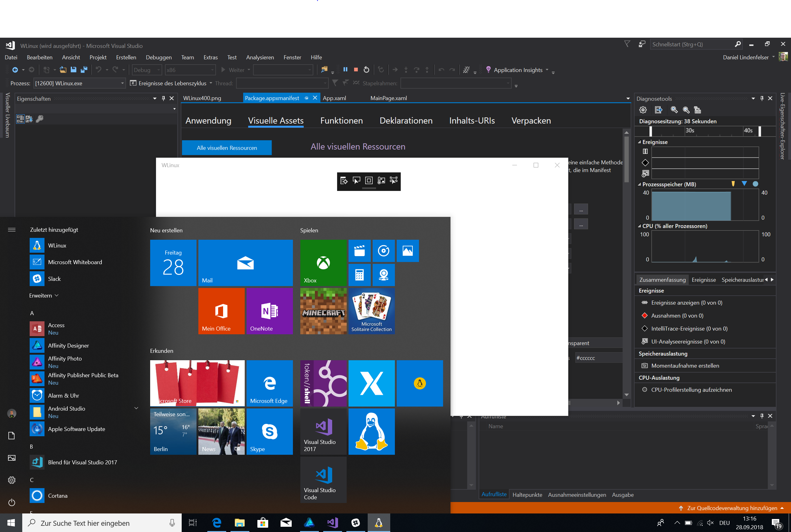
Task: Click Momentaufnahme erstellen link
Action: pos(685,366)
